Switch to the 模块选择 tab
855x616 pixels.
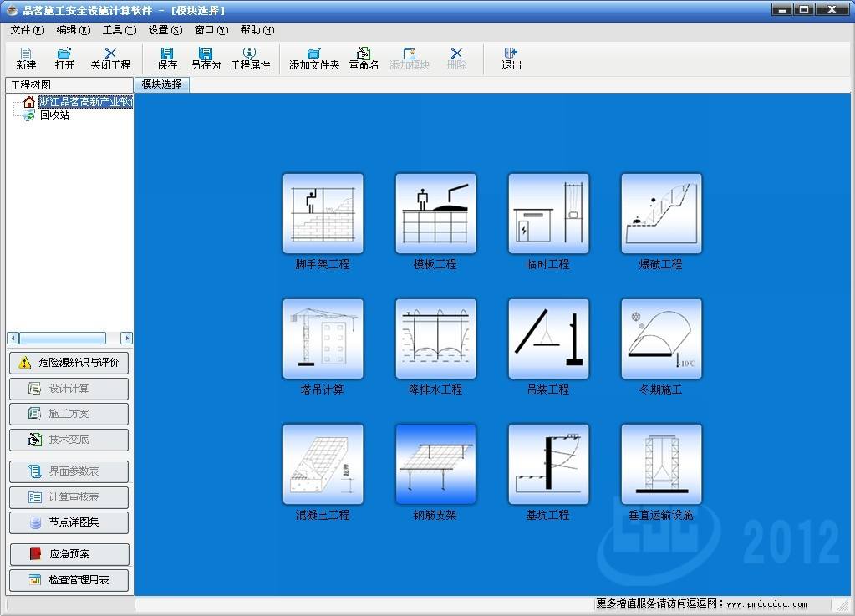(x=161, y=84)
